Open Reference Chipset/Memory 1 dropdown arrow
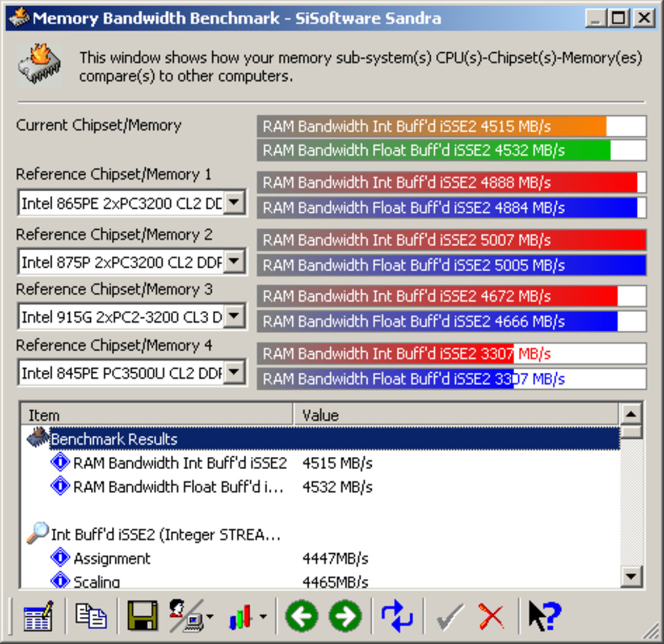This screenshot has height=644, width=664. coord(234,203)
